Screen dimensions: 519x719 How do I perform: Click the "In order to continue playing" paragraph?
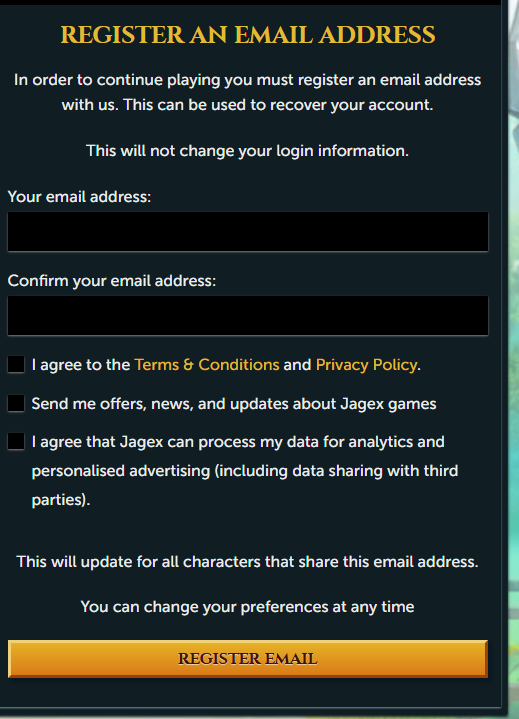click(248, 92)
